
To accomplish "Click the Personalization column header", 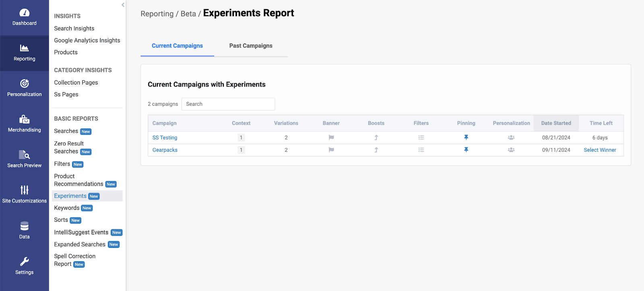I will (511, 123).
